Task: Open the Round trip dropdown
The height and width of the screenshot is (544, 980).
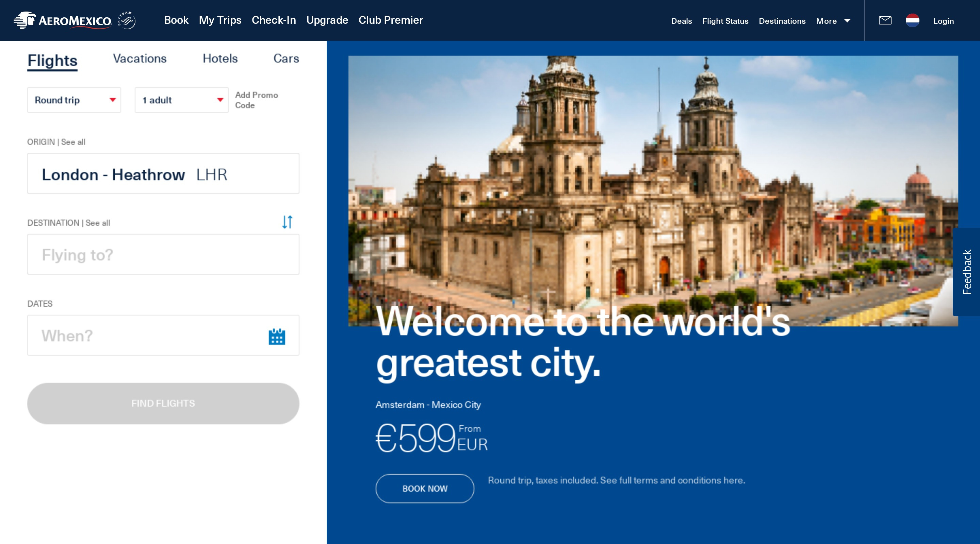Action: [74, 100]
